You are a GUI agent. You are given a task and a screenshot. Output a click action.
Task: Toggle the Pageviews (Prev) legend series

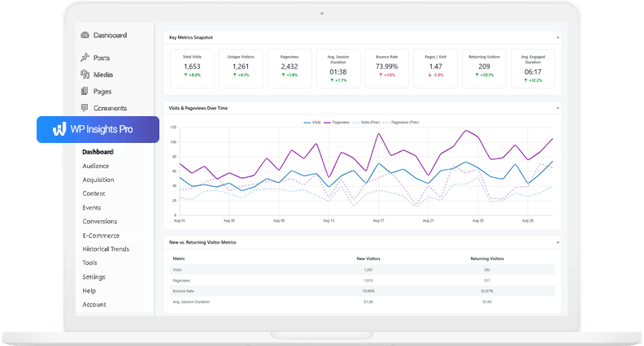point(401,123)
